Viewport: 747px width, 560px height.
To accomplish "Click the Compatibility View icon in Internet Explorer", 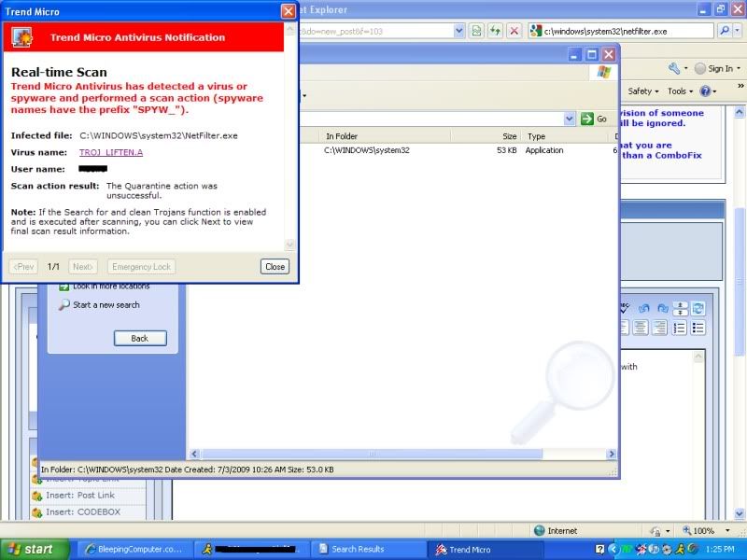I will click(476, 31).
